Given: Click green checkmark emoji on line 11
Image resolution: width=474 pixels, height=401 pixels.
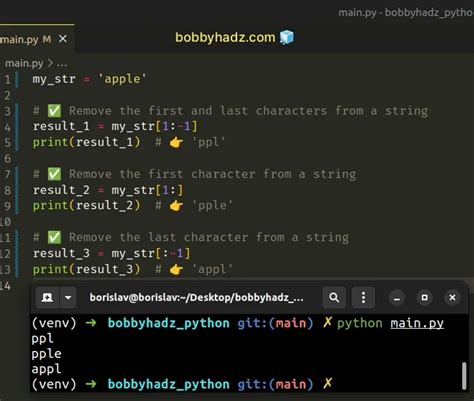Looking at the screenshot, I should click(x=54, y=237).
